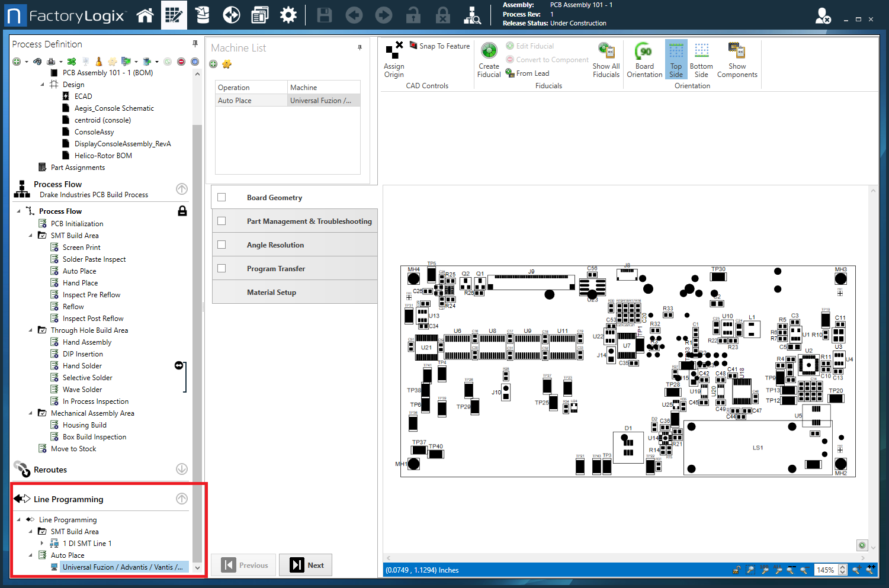Image resolution: width=889 pixels, height=588 pixels.
Task: Check the Program Transfer checkbox
Action: click(x=222, y=268)
